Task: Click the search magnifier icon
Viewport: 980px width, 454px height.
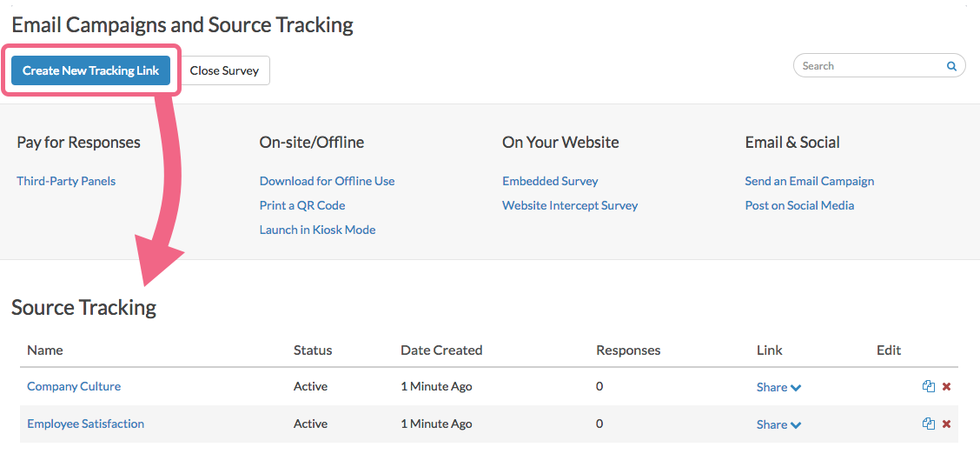Action: pos(951,66)
